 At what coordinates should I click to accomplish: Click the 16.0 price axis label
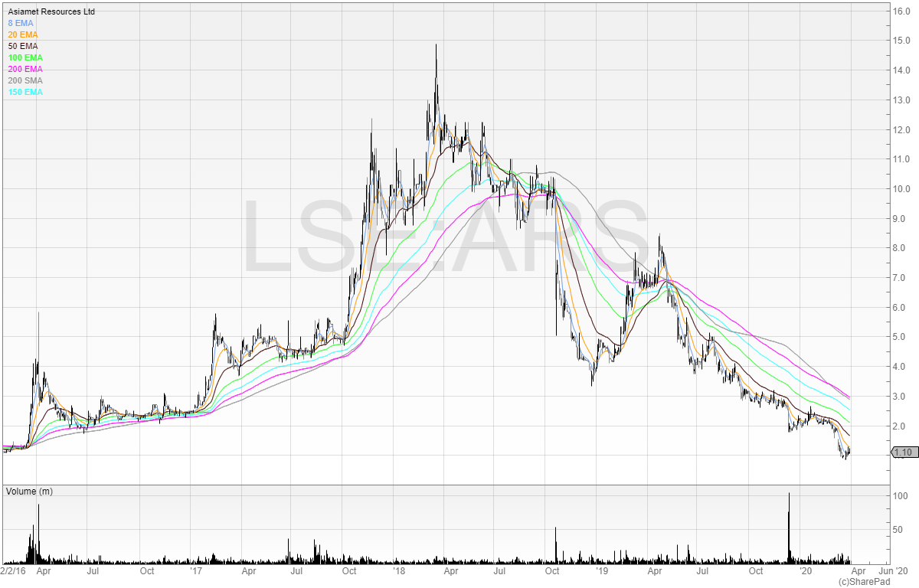pyautogui.click(x=900, y=11)
